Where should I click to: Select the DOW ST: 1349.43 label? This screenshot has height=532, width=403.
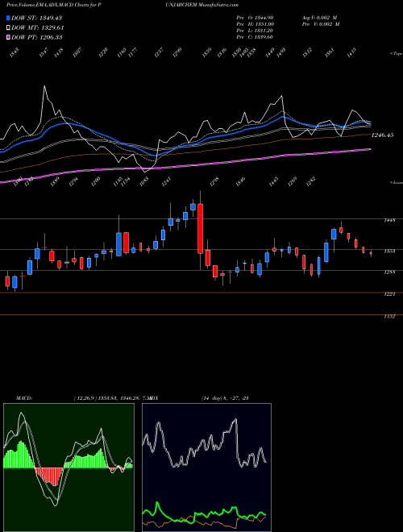(36, 18)
